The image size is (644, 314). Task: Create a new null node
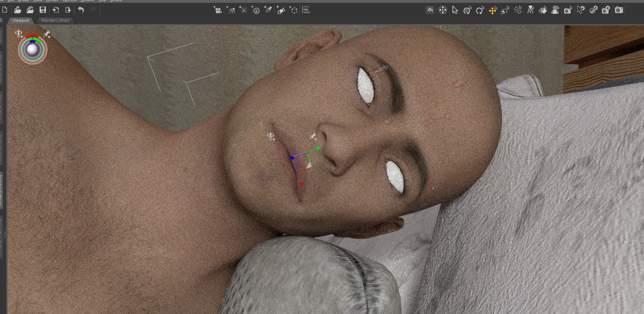[293, 10]
